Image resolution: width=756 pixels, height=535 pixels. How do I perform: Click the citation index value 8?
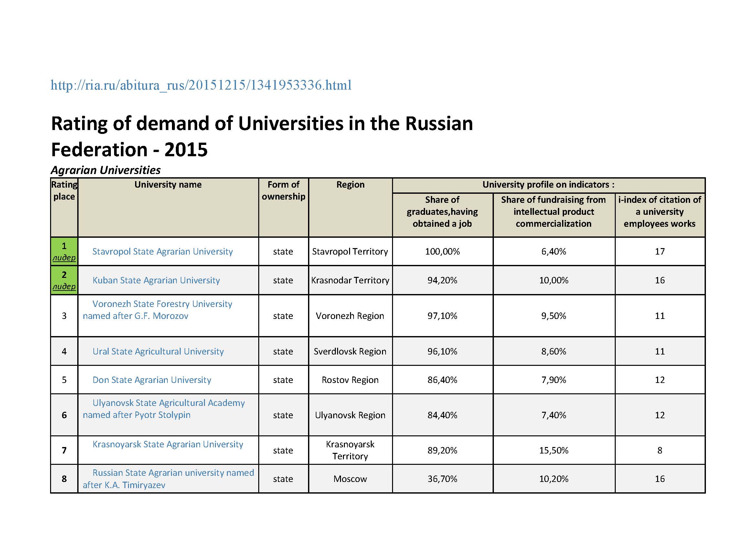[x=660, y=450]
